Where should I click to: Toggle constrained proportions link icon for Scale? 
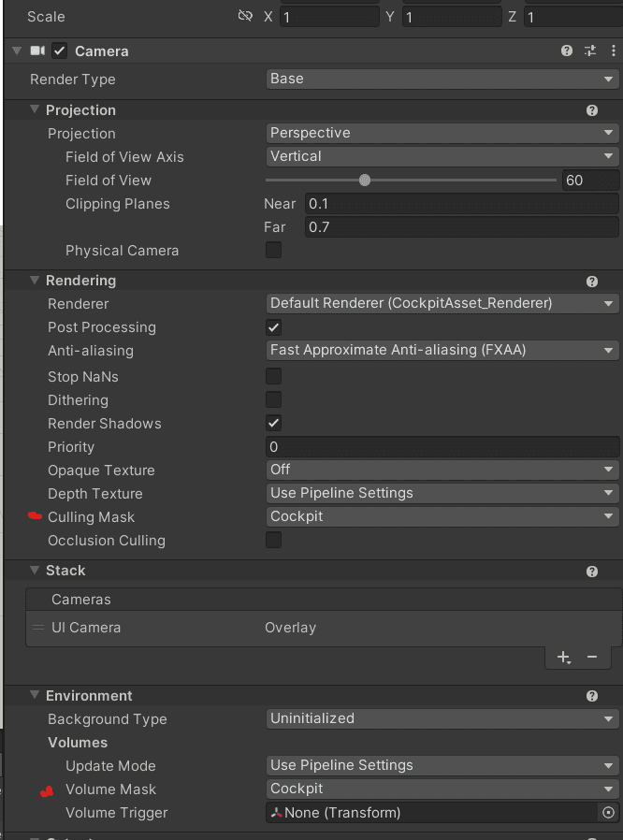pyautogui.click(x=245, y=16)
